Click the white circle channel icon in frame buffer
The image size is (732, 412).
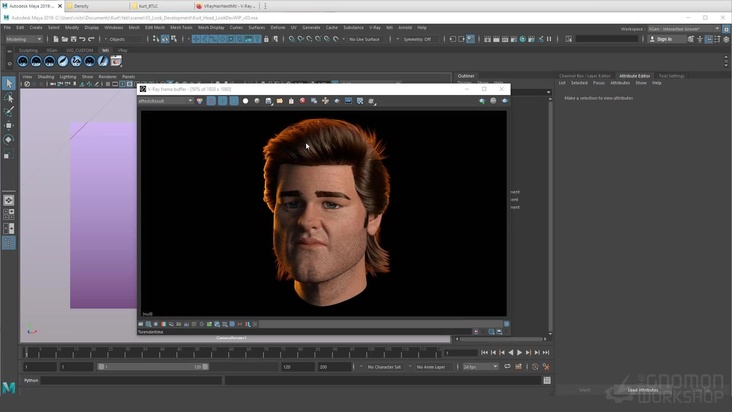pyautogui.click(x=246, y=101)
